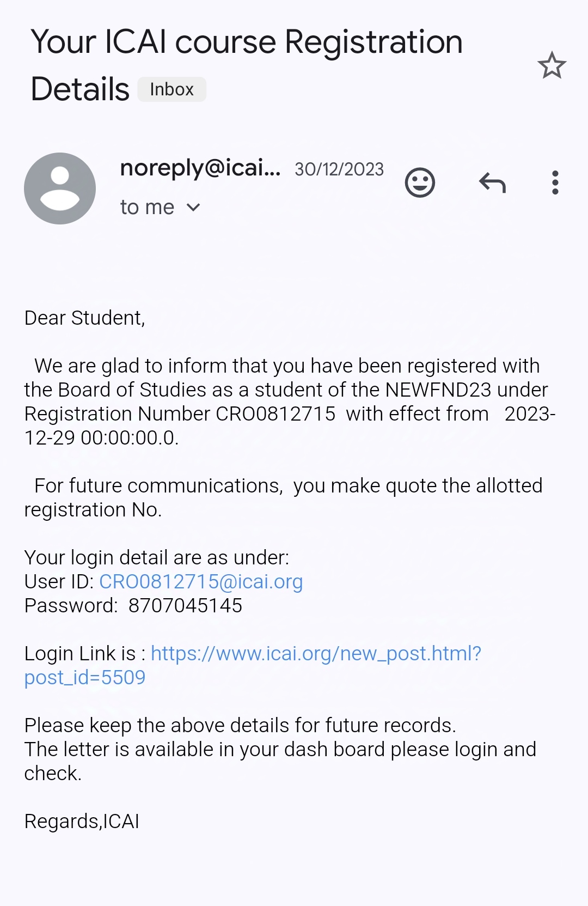
Task: Tap the password number 8707045145
Action: click(185, 606)
